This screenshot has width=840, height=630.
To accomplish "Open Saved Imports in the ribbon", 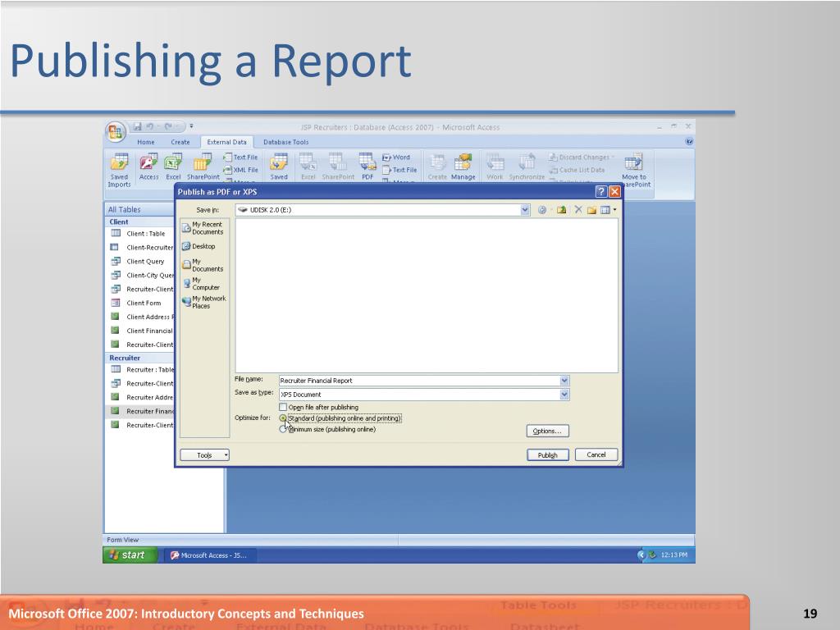I will point(119,171).
